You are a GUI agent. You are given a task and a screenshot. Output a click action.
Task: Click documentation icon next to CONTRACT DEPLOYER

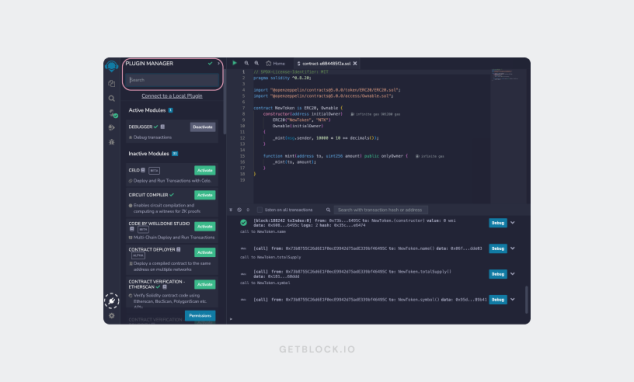(x=178, y=249)
